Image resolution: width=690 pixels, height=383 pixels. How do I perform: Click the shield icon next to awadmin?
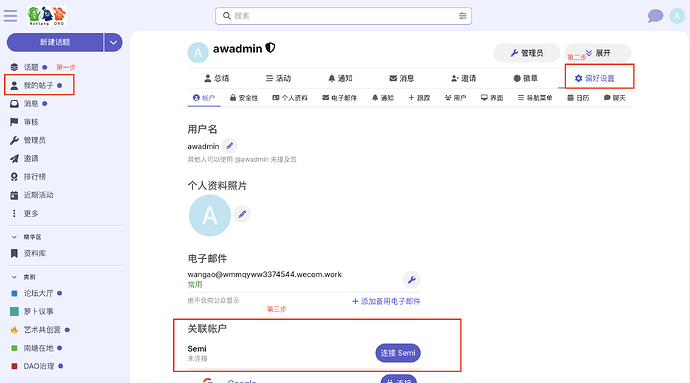click(x=270, y=48)
